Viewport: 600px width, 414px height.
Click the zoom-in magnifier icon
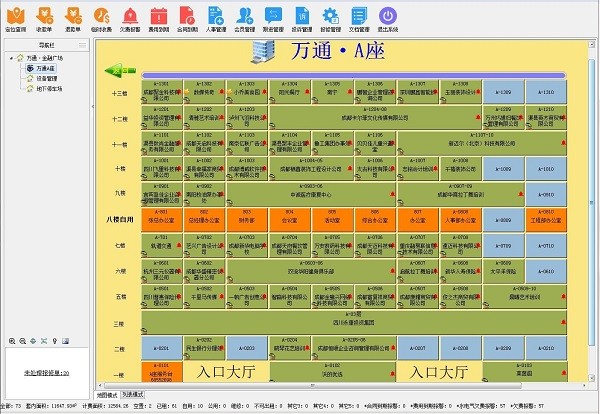(12, 341)
